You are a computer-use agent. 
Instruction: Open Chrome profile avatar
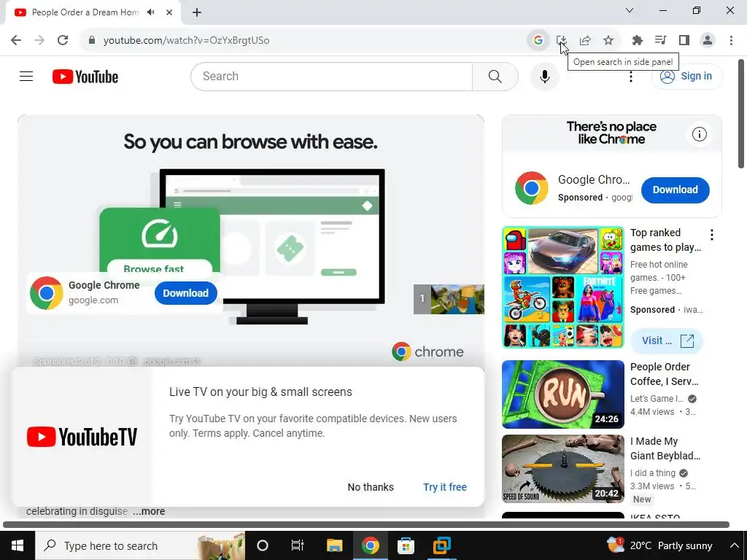click(x=708, y=40)
